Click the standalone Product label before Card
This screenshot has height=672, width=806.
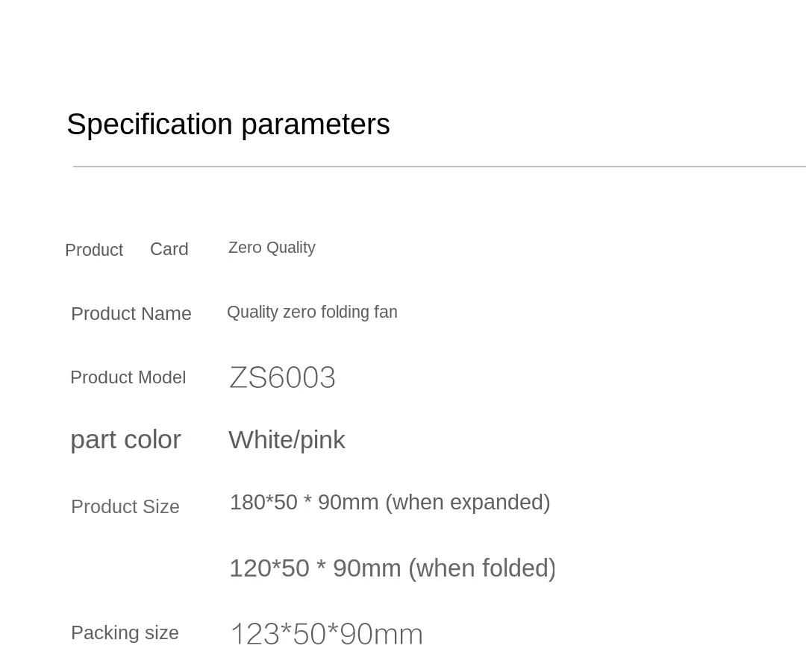coord(94,250)
